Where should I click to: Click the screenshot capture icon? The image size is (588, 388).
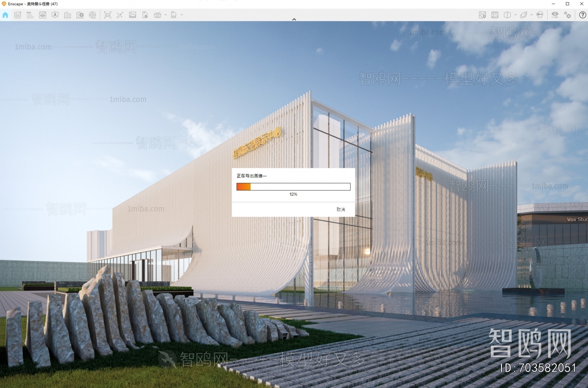[x=108, y=15]
